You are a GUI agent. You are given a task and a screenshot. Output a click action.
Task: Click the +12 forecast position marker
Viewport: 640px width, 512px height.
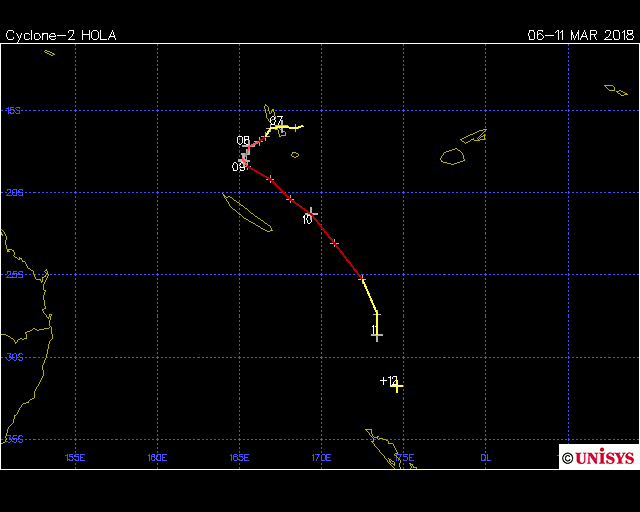pos(390,381)
